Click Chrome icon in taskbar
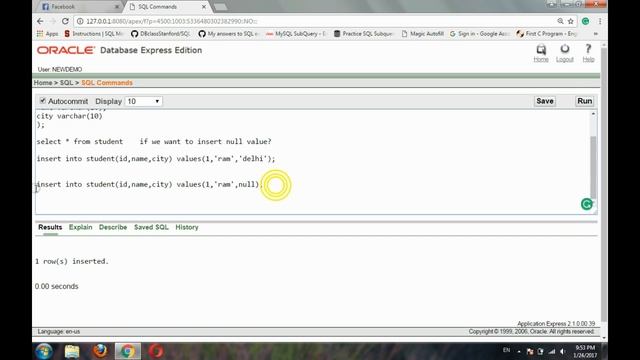This screenshot has height=360, width=640. 128,351
